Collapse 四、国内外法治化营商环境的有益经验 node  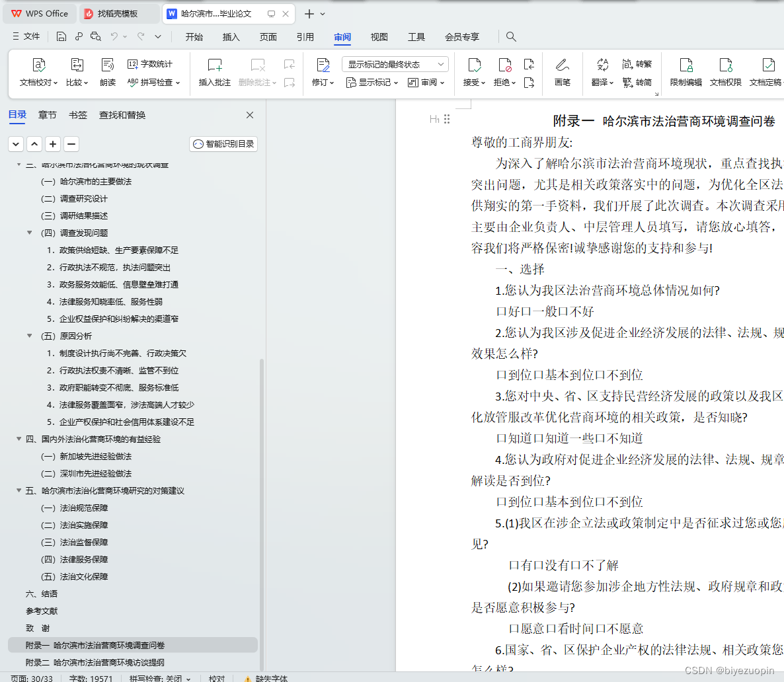[19, 439]
